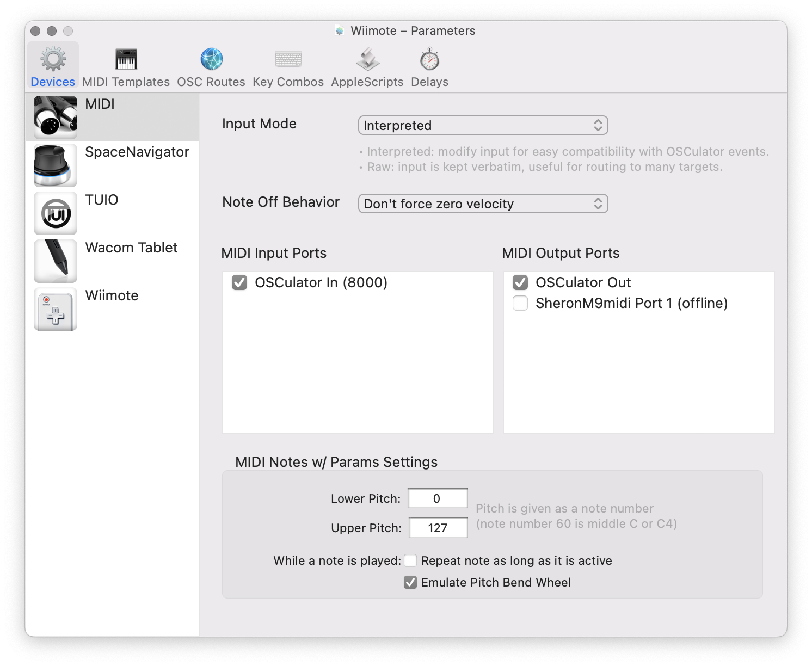
Task: Open Note Off Behavior dropdown
Action: click(x=483, y=203)
